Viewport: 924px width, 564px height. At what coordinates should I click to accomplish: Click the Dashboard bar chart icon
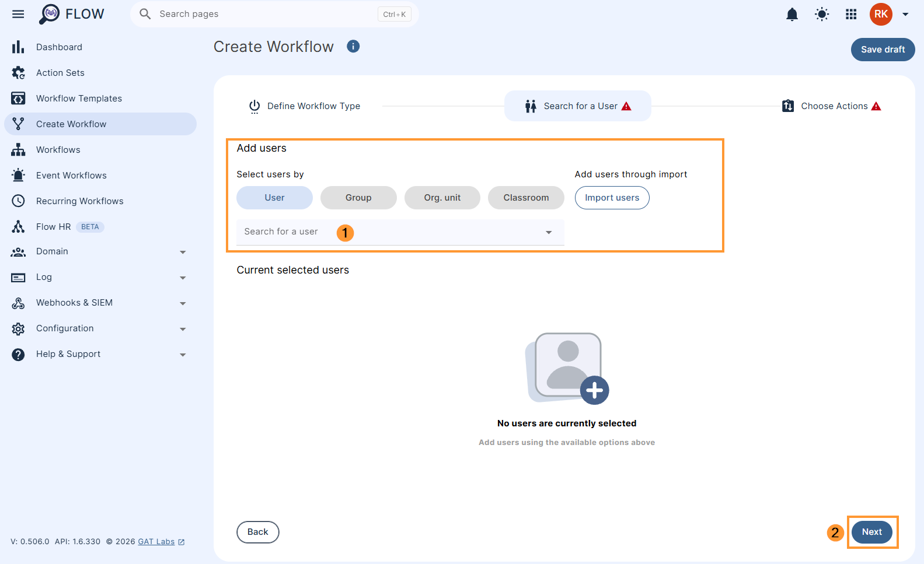(18, 47)
